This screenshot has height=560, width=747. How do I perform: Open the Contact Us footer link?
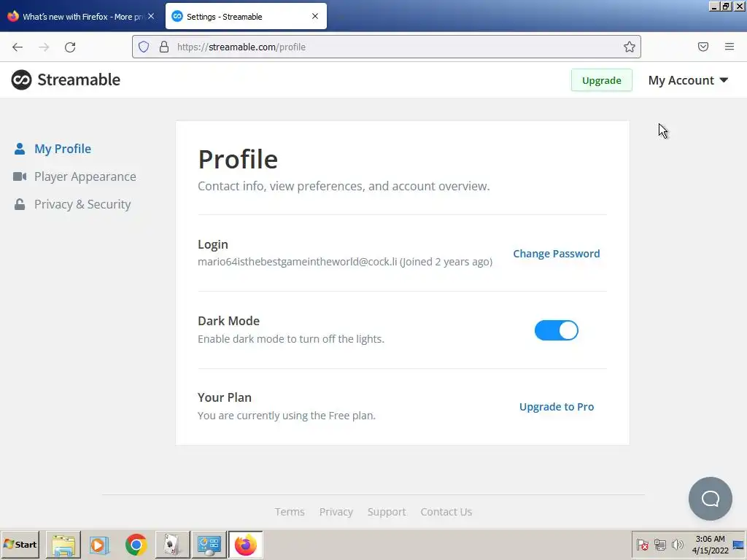tap(446, 512)
